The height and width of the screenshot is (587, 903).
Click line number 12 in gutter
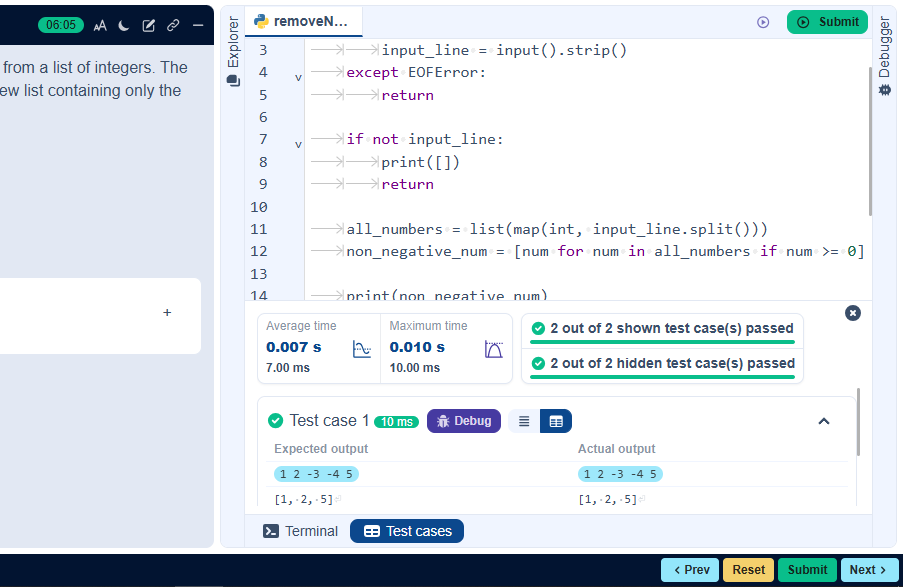click(x=259, y=252)
